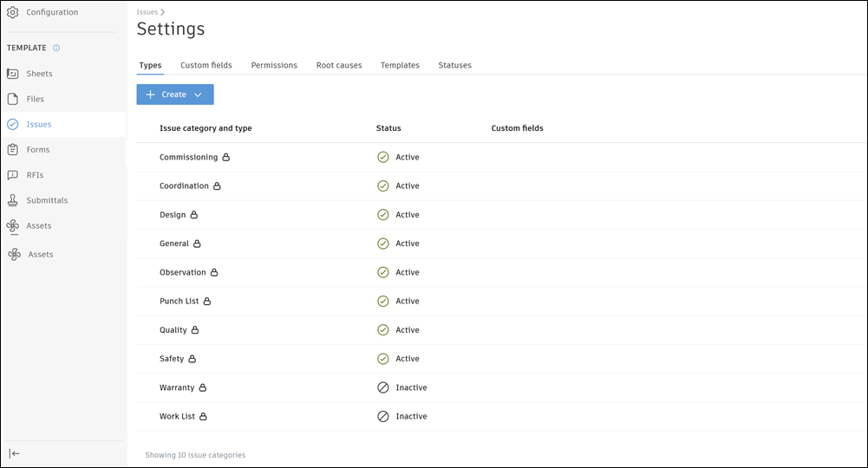868x468 pixels.
Task: Click the Template info icon
Action: pos(56,49)
